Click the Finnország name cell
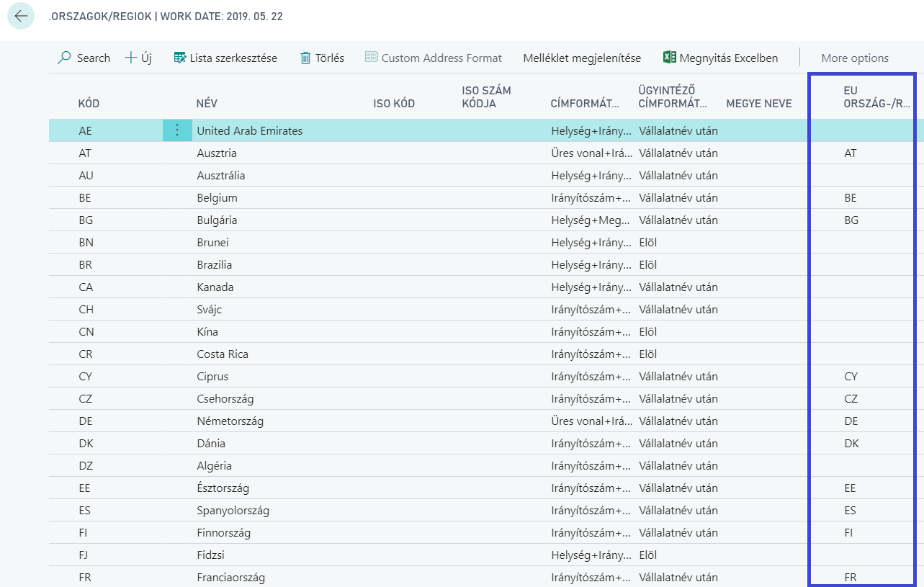The image size is (924, 587). tap(224, 533)
